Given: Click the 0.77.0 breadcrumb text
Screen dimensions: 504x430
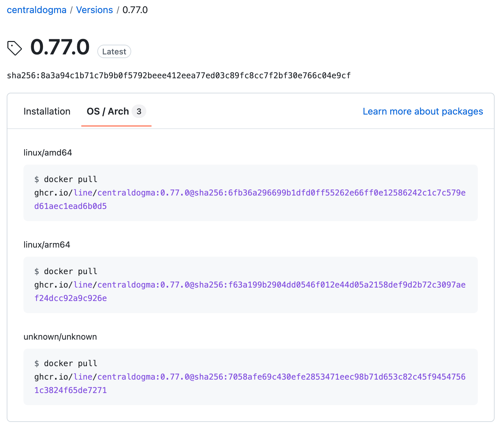Looking at the screenshot, I should (135, 10).
